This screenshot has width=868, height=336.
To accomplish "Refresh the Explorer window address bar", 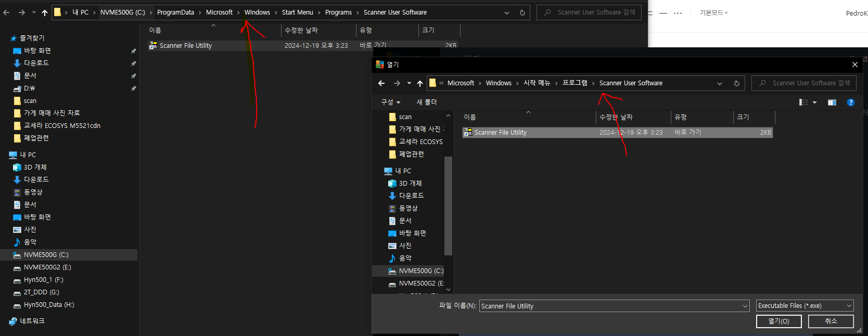I will pyautogui.click(x=522, y=12).
